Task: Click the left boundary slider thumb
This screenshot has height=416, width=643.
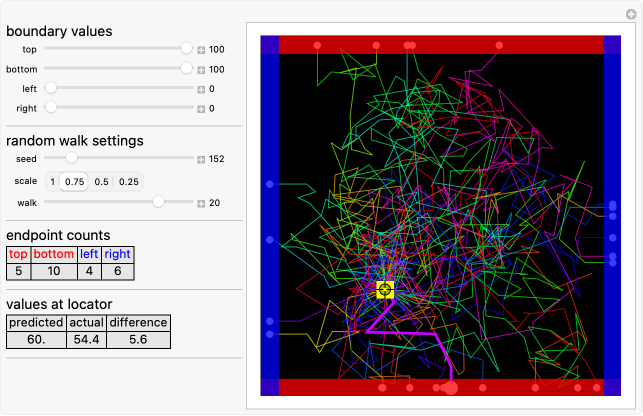Action: click(51, 87)
